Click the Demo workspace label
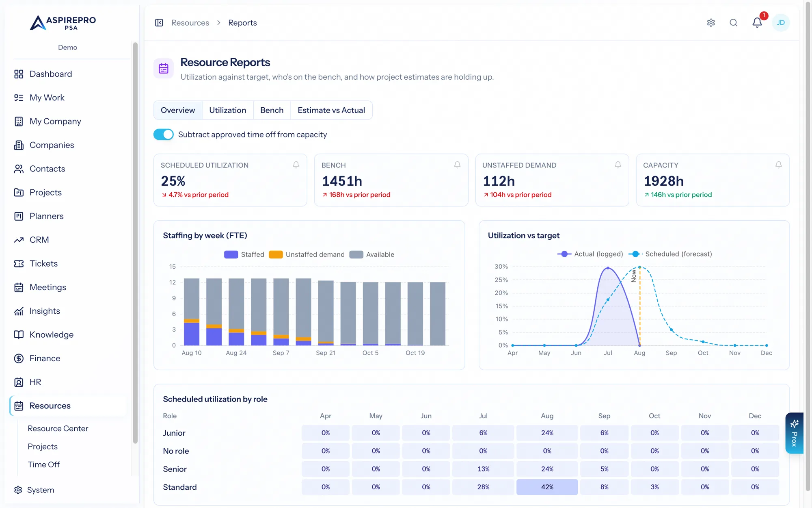The image size is (812, 508). [68, 48]
